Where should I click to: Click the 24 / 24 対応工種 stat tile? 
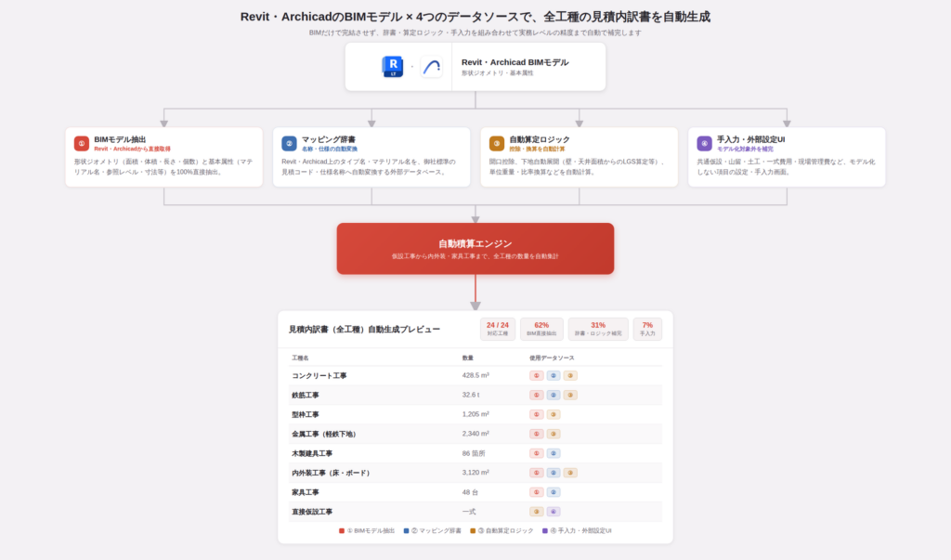(498, 329)
